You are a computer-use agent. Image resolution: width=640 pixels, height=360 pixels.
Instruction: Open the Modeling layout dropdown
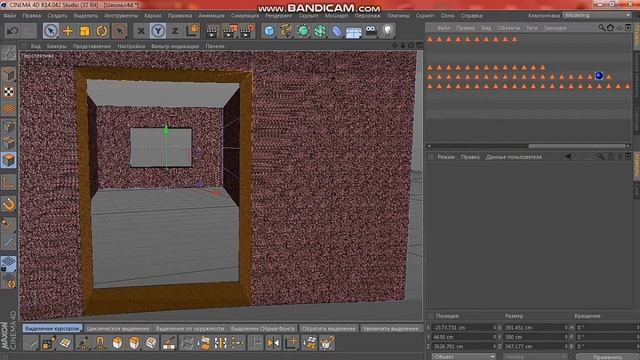pyautogui.click(x=597, y=15)
